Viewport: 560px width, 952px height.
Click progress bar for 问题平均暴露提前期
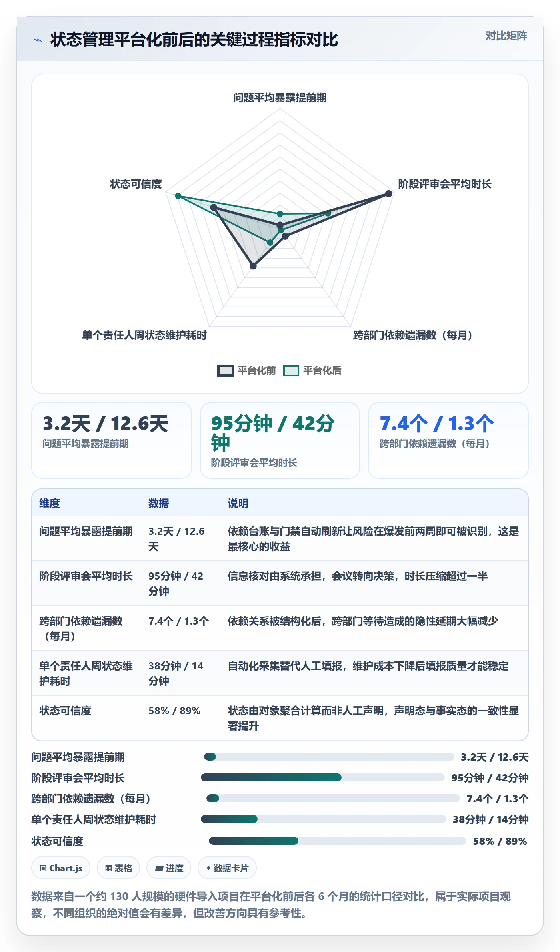(x=329, y=757)
